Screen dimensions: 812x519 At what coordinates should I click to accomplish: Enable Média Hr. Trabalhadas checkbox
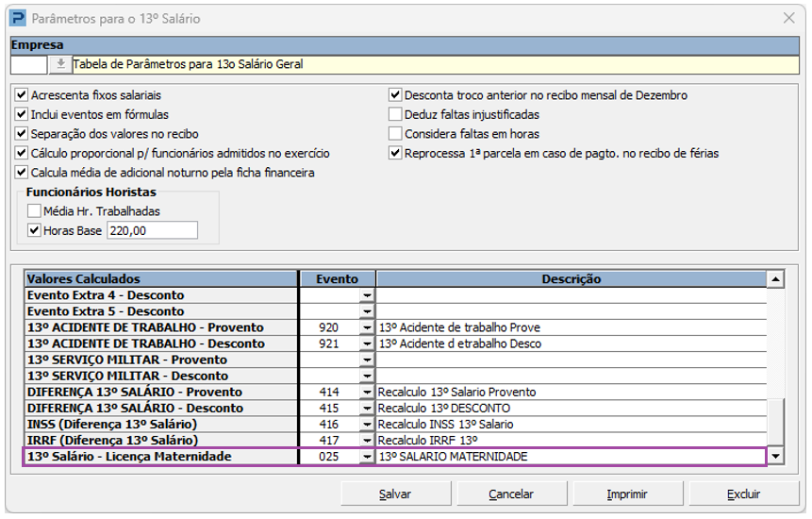coord(35,211)
